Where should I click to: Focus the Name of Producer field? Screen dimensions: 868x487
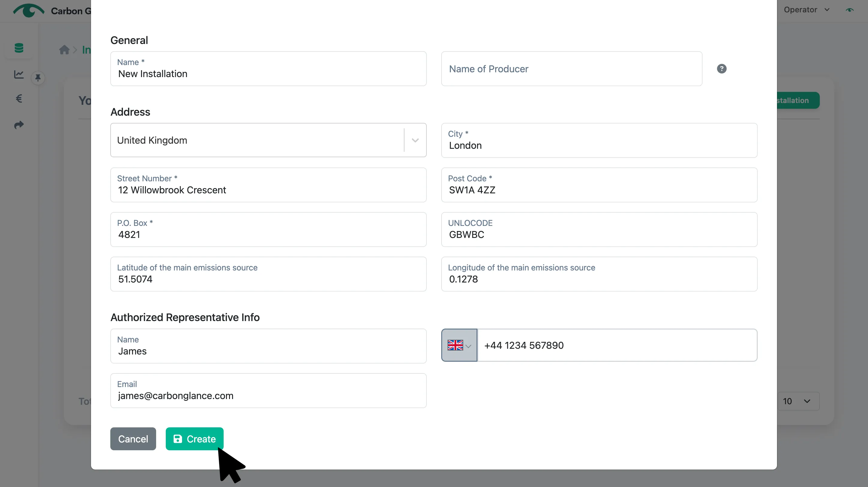(x=571, y=69)
